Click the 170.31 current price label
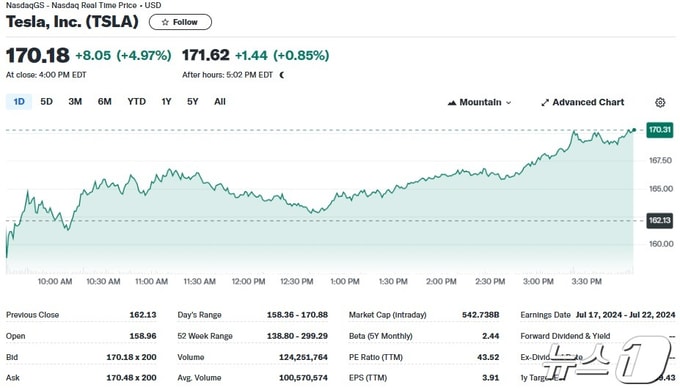The image size is (680, 390). 660,130
